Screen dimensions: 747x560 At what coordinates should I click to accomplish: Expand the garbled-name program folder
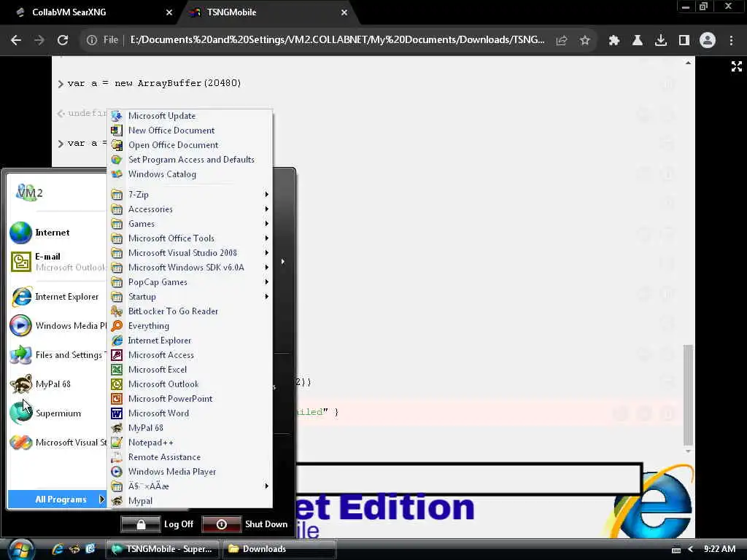(x=190, y=486)
